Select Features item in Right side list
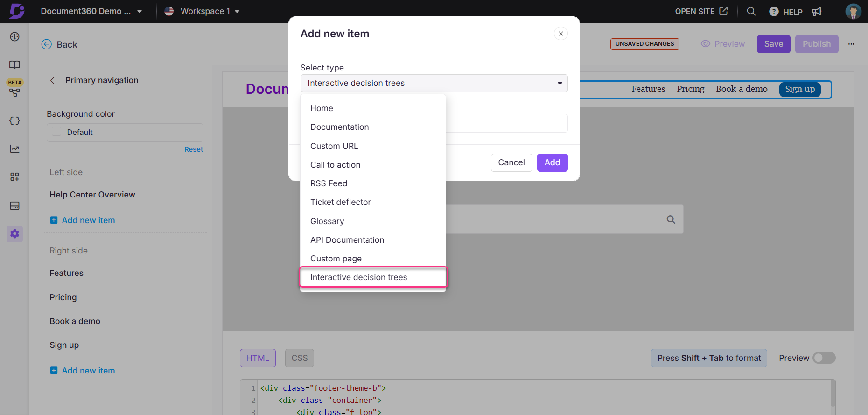This screenshot has height=415, width=868. click(x=67, y=273)
